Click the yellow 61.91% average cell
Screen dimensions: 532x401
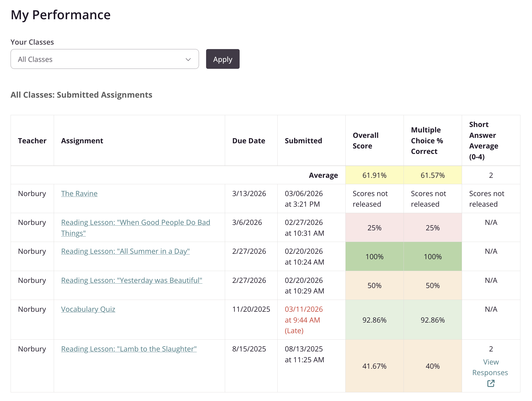coord(374,175)
